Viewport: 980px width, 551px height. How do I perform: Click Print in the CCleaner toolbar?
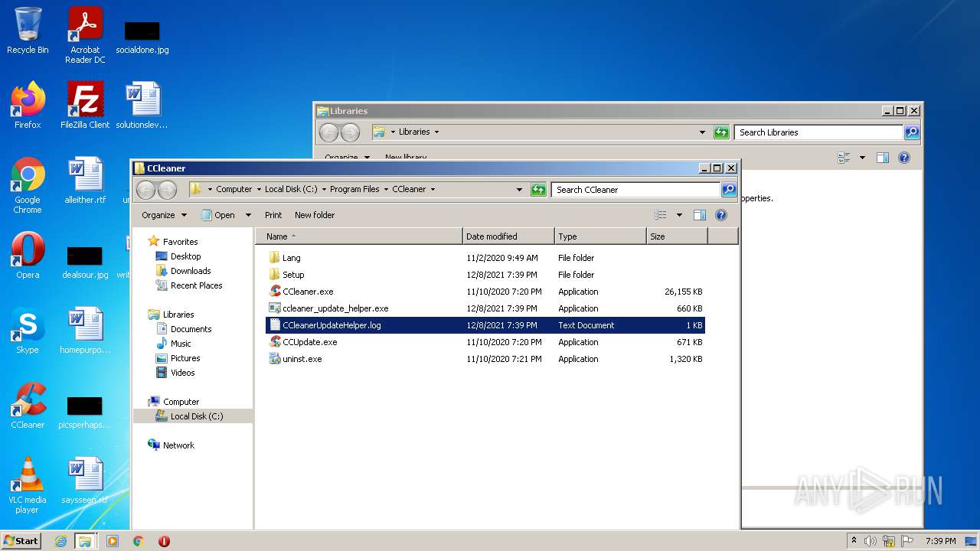pyautogui.click(x=273, y=215)
